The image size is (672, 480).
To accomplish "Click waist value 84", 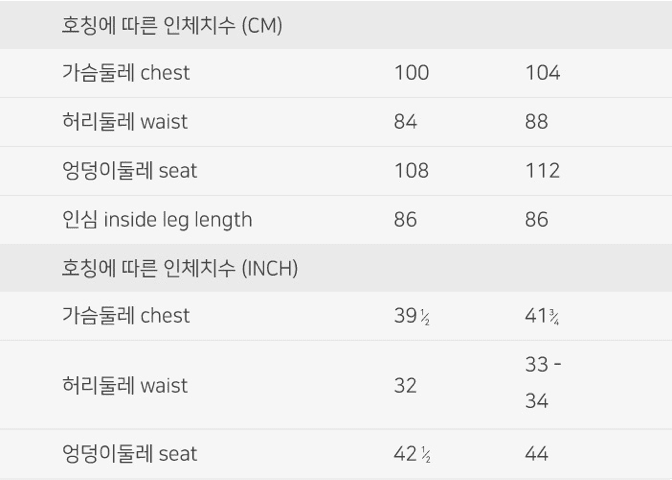I will point(405,121).
